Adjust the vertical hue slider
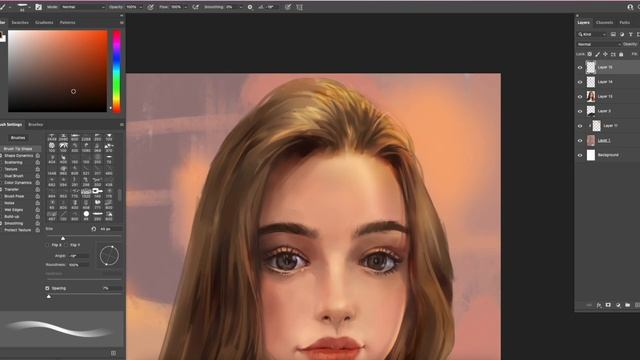Viewport: 640px width, 360px height. (117, 71)
